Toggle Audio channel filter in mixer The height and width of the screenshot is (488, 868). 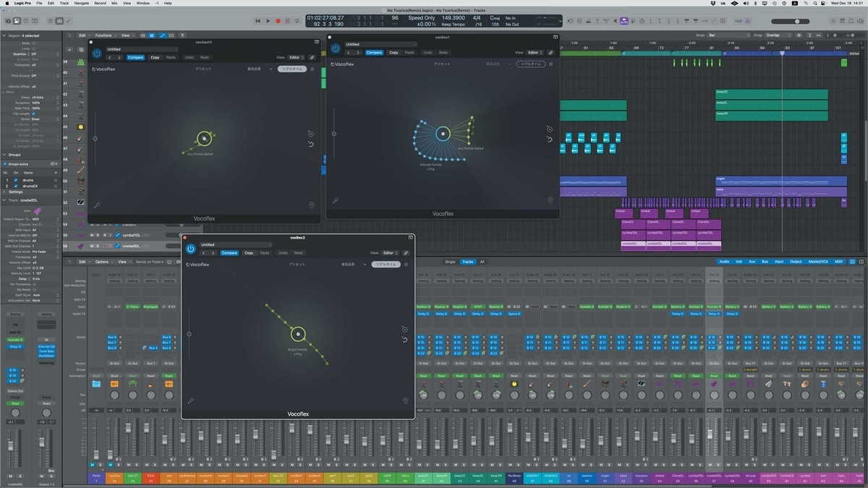724,262
